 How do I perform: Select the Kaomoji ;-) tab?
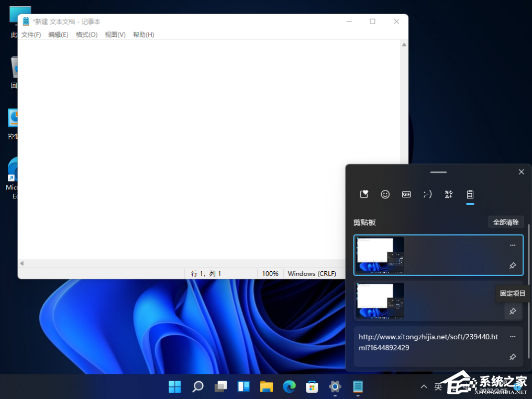click(427, 194)
